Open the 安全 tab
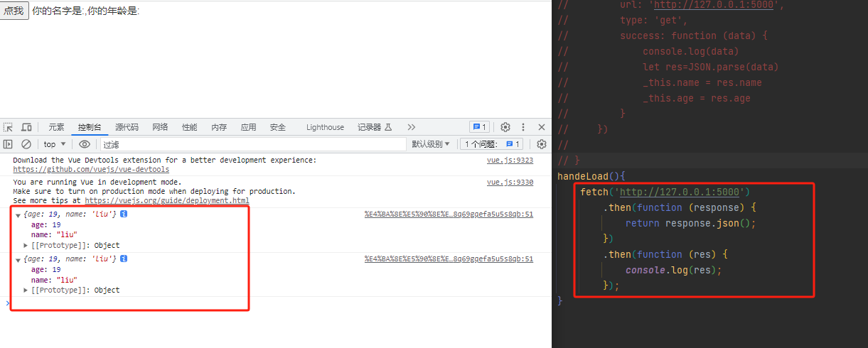Viewport: 868px width, 348px height. 277,127
